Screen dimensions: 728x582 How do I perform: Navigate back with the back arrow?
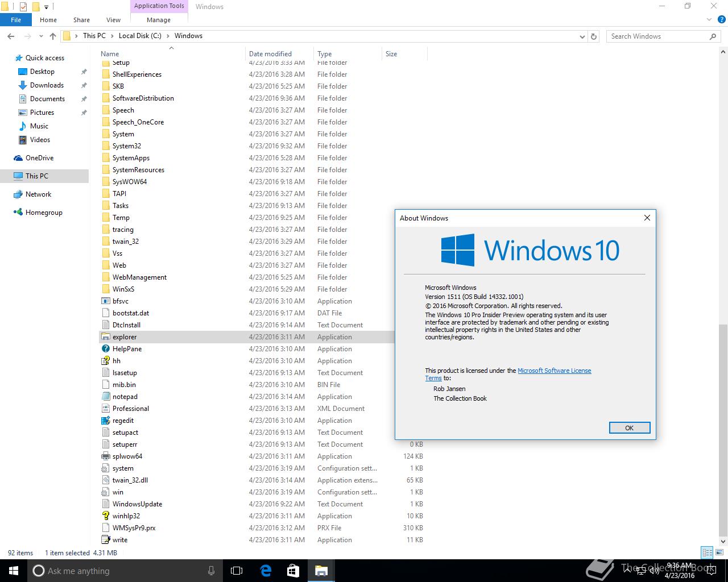pyautogui.click(x=11, y=36)
